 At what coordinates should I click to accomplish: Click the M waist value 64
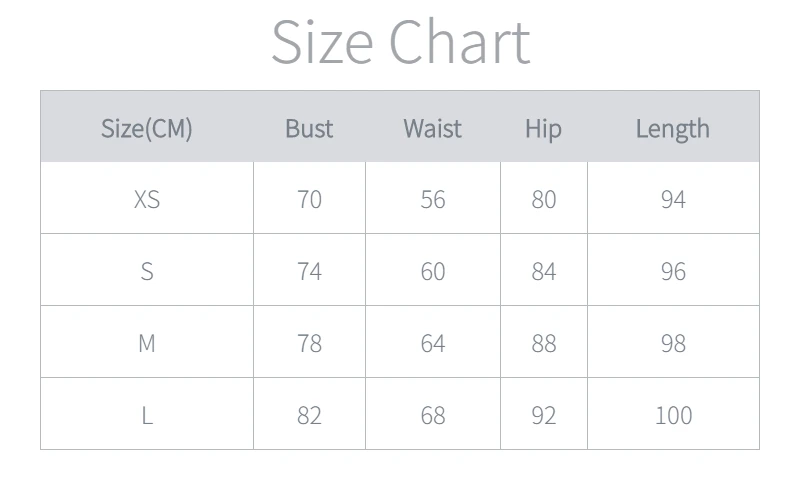(x=433, y=343)
